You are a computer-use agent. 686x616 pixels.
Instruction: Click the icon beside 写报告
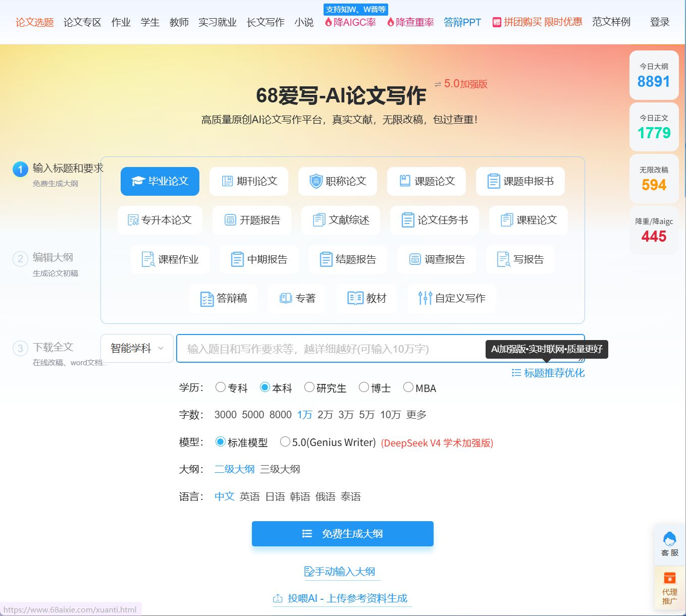[504, 259]
